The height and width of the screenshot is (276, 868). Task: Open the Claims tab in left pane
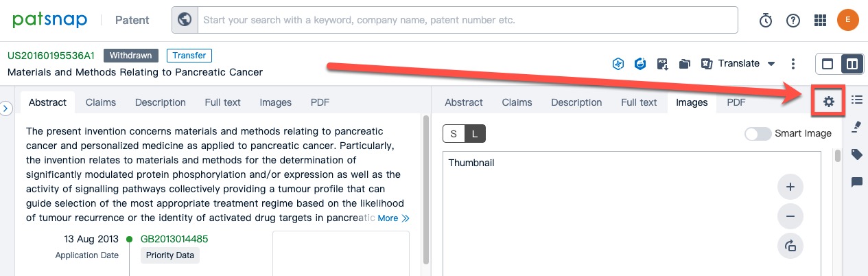coord(101,102)
